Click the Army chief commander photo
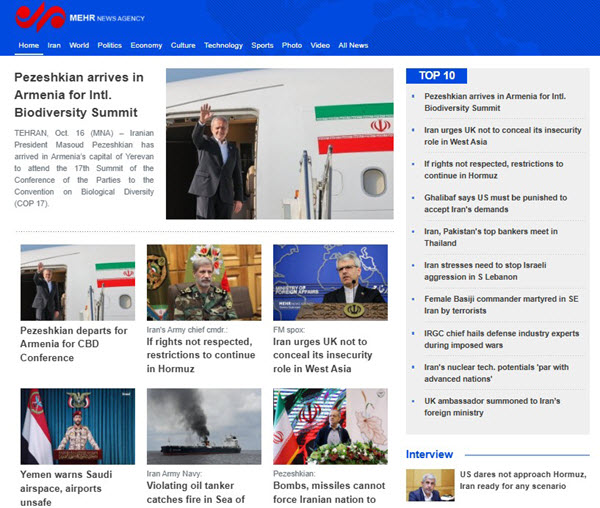Image resolution: width=600 pixels, height=508 pixels. tap(204, 283)
